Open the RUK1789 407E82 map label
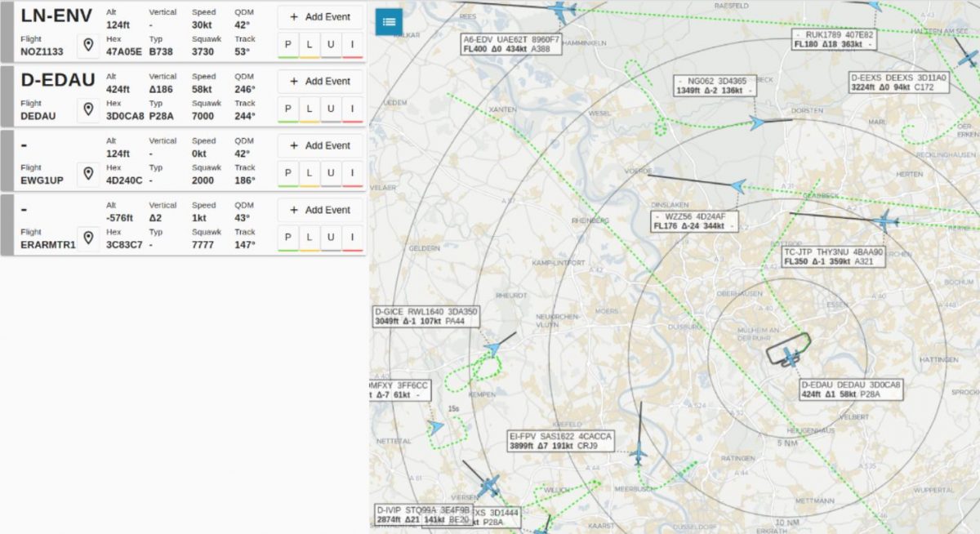 tap(835, 39)
